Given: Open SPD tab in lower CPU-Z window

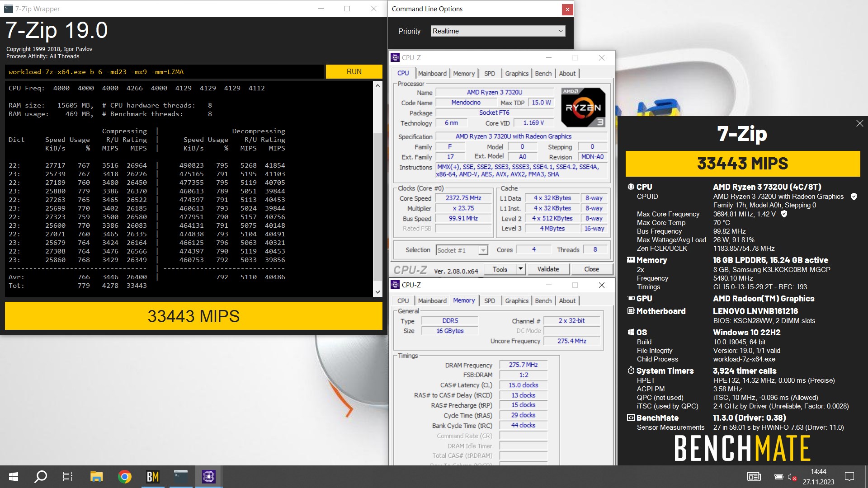Looking at the screenshot, I should [490, 300].
